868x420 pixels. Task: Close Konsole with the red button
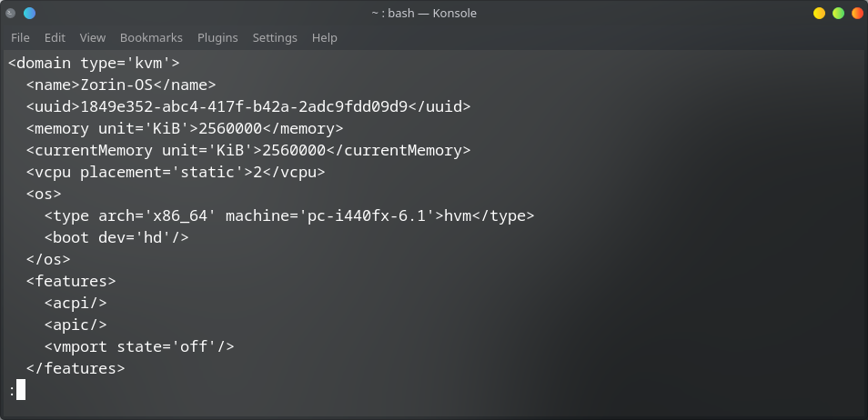(857, 14)
